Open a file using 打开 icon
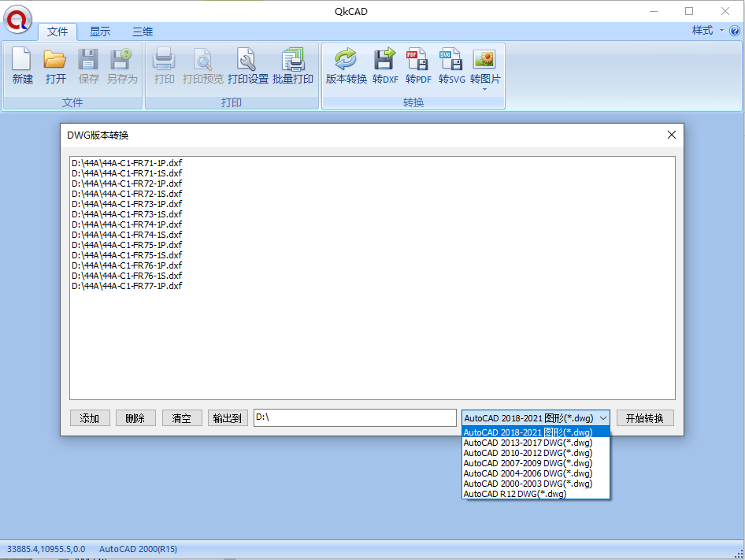 [x=55, y=66]
